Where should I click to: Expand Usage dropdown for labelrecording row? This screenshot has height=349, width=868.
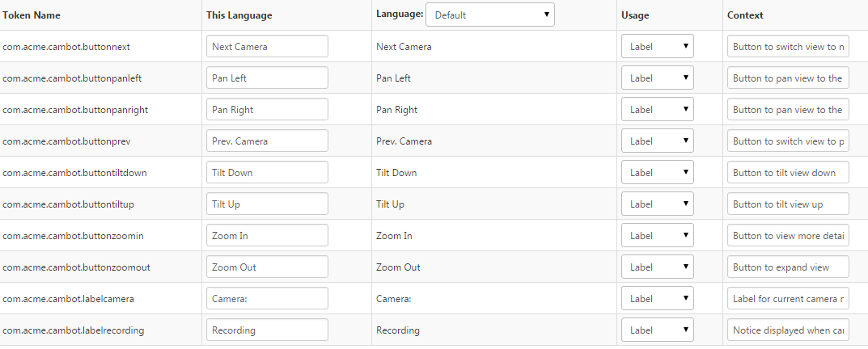click(x=657, y=330)
